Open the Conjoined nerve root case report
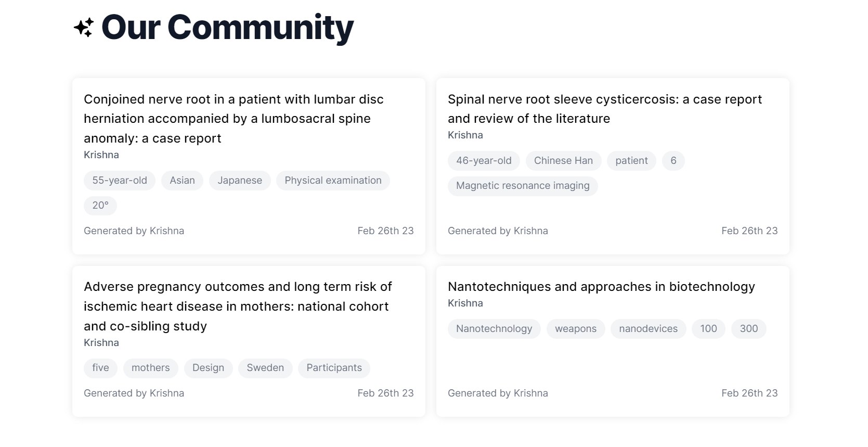This screenshot has width=868, height=447. pos(234,119)
